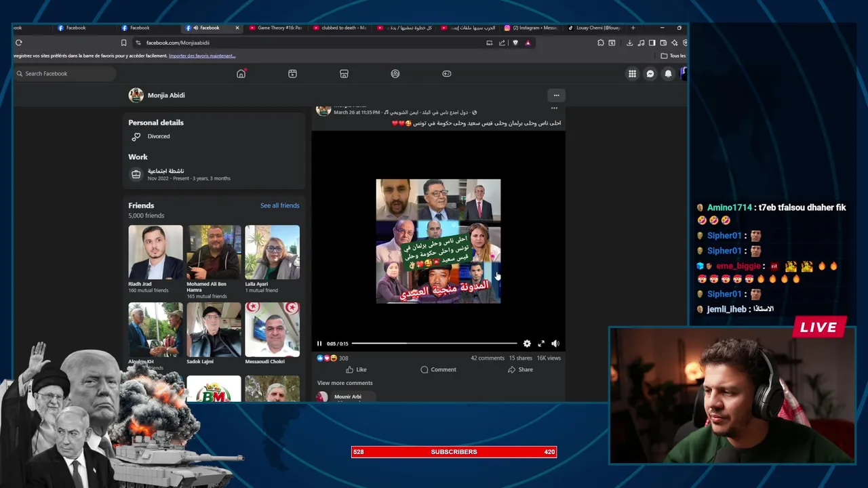Open the notifications bell
The image size is (868, 488).
(x=668, y=74)
